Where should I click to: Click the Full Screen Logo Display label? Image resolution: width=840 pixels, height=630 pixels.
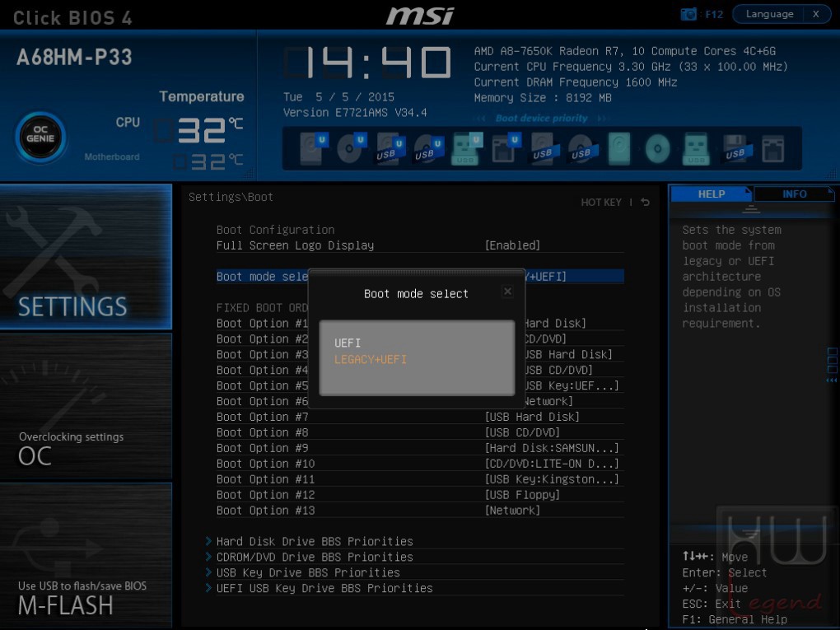pyautogui.click(x=295, y=245)
